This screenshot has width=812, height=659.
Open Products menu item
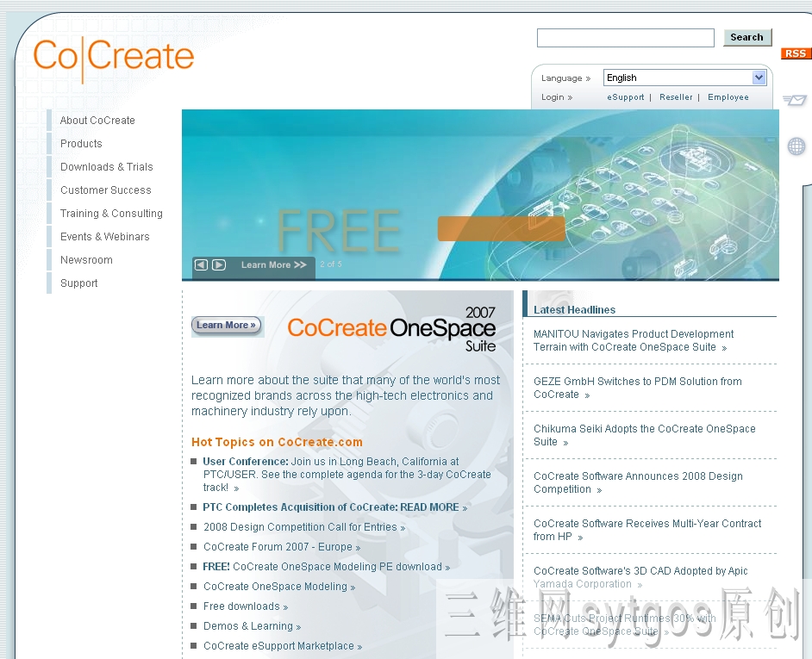(x=81, y=143)
